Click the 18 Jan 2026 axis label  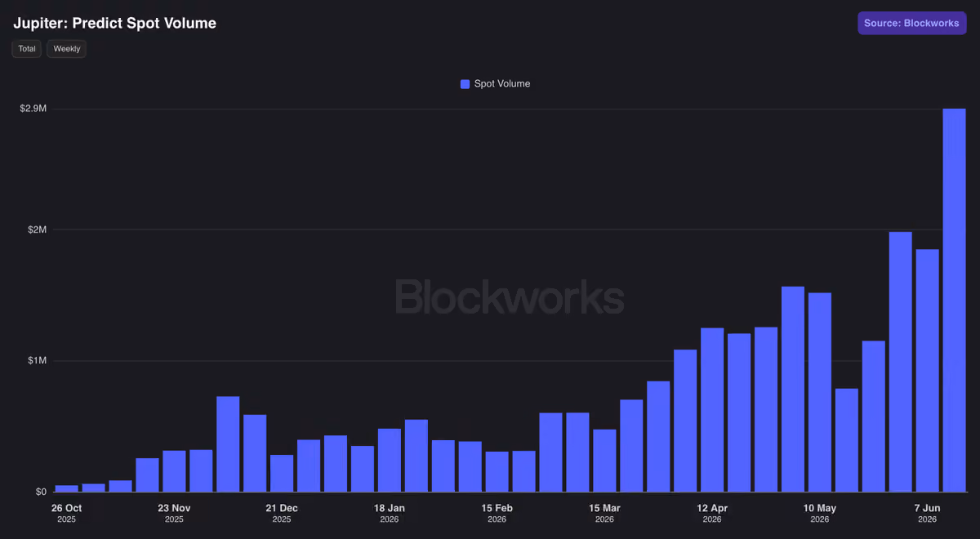point(390,513)
